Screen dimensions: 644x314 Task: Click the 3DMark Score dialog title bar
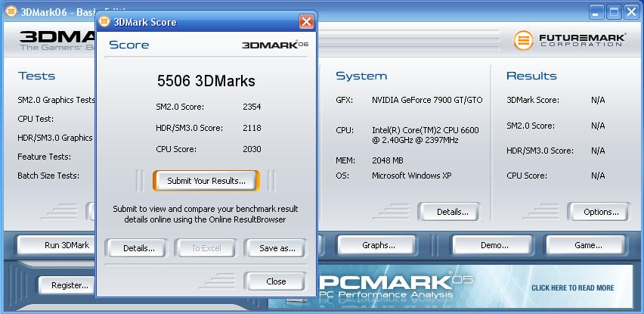(x=206, y=22)
